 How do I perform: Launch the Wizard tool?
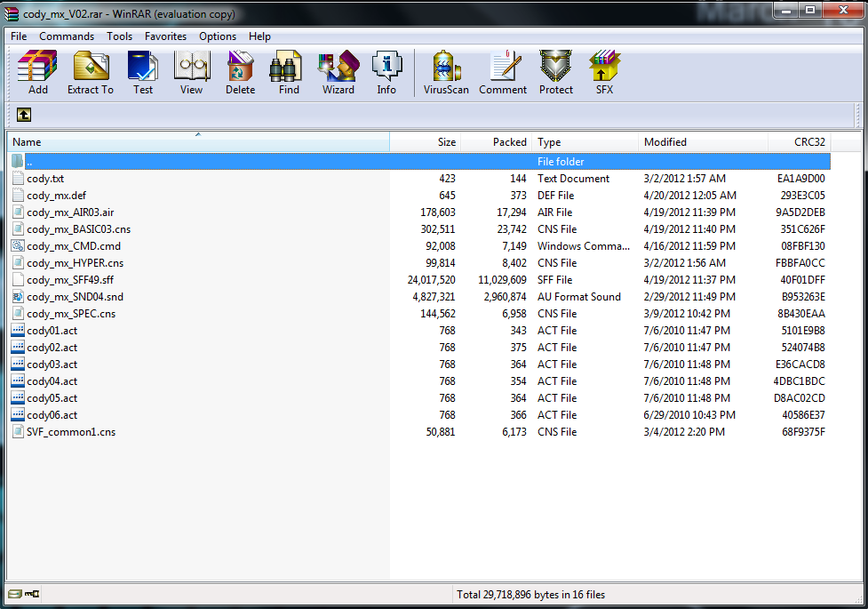point(338,72)
